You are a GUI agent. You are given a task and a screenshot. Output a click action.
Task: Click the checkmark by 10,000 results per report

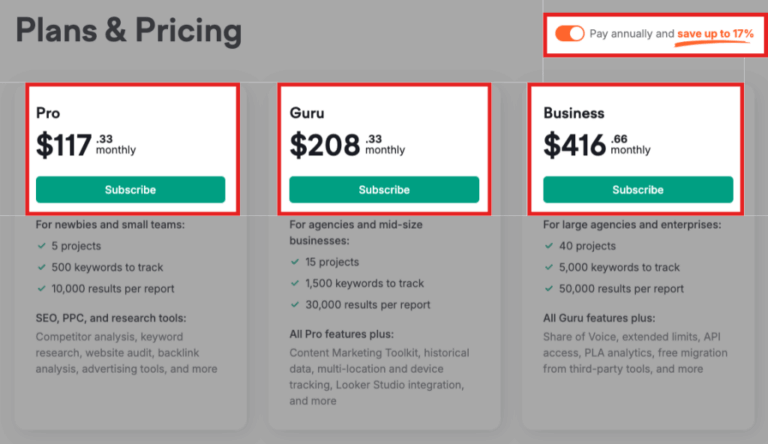[x=41, y=288]
